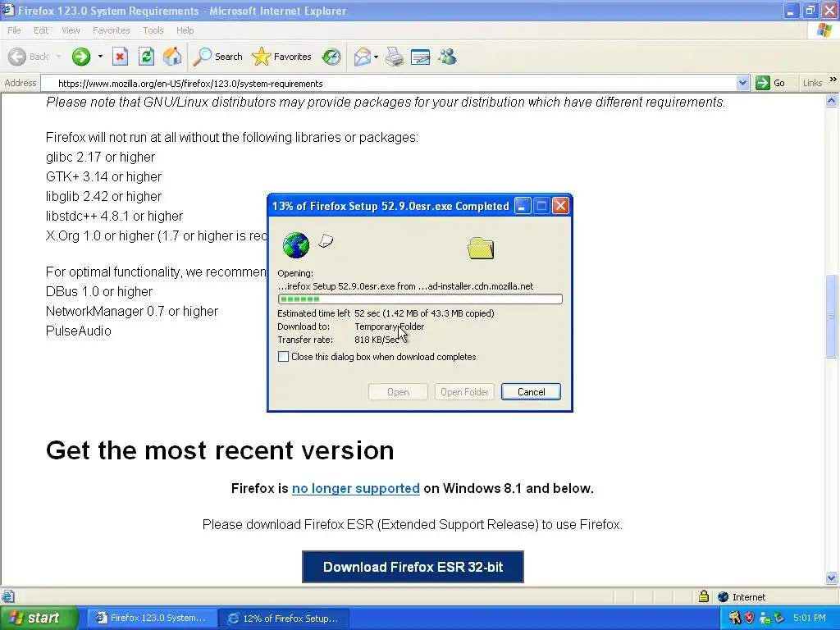Click 'NetworkManager 0.7 or higher' line
This screenshot has height=630, width=840.
132,311
